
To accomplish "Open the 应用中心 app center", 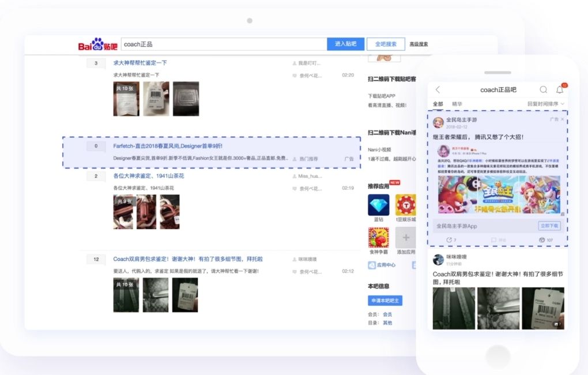I will click(386, 264).
